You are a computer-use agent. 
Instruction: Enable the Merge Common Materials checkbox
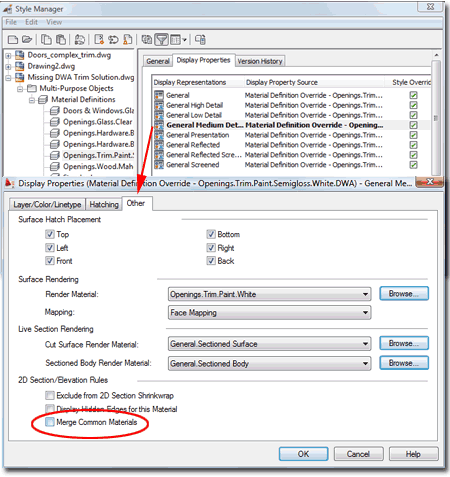pos(49,422)
